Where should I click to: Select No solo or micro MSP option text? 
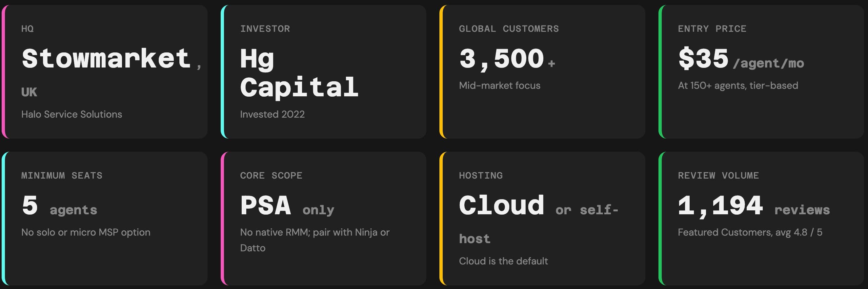86,232
